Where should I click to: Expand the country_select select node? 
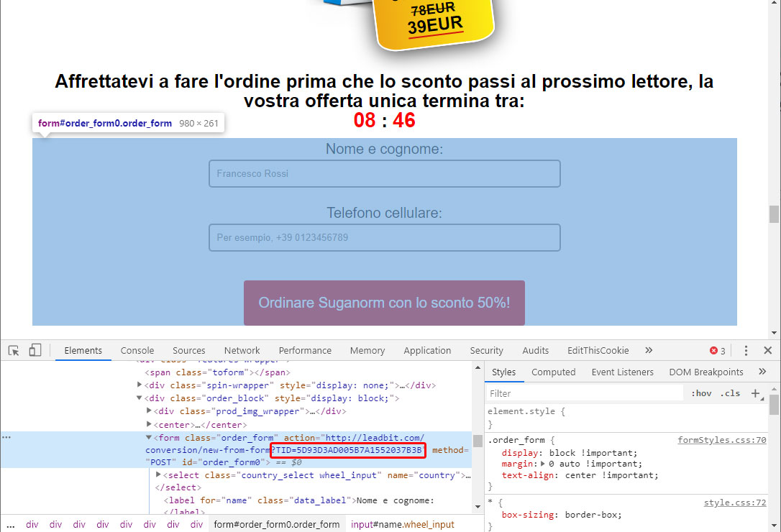point(158,474)
